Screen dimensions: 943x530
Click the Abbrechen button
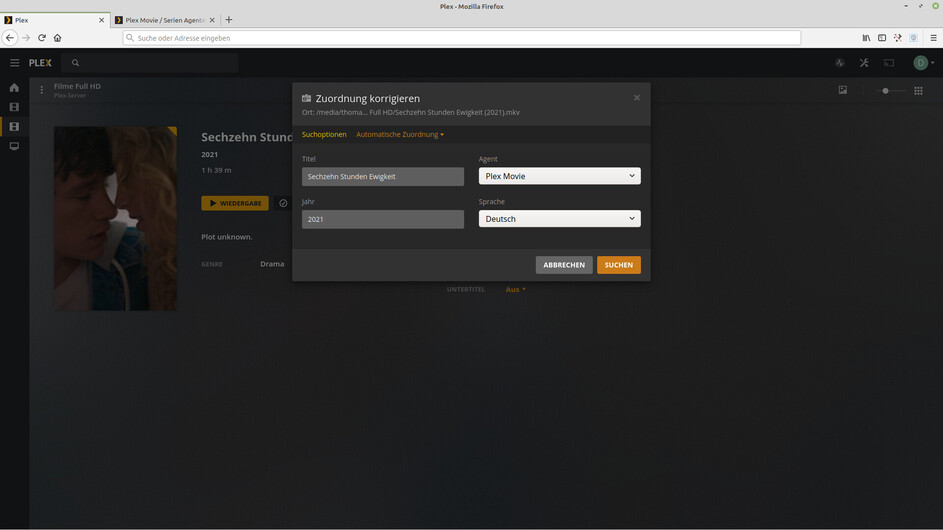(564, 265)
